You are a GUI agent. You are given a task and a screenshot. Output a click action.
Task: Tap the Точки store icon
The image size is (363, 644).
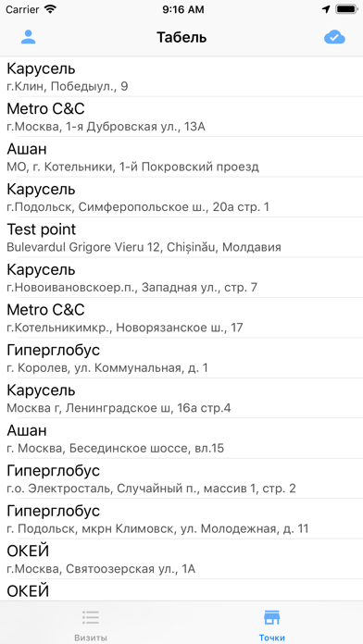click(x=271, y=617)
